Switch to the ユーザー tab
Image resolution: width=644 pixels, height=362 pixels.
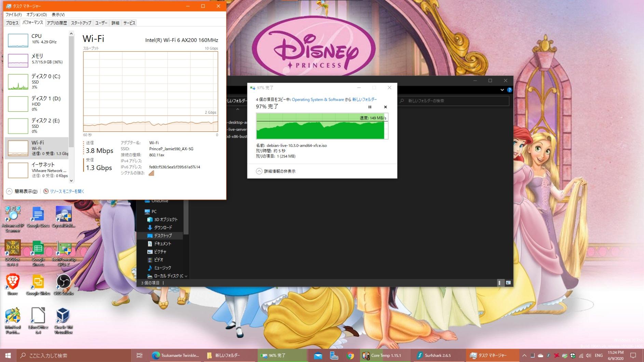101,23
